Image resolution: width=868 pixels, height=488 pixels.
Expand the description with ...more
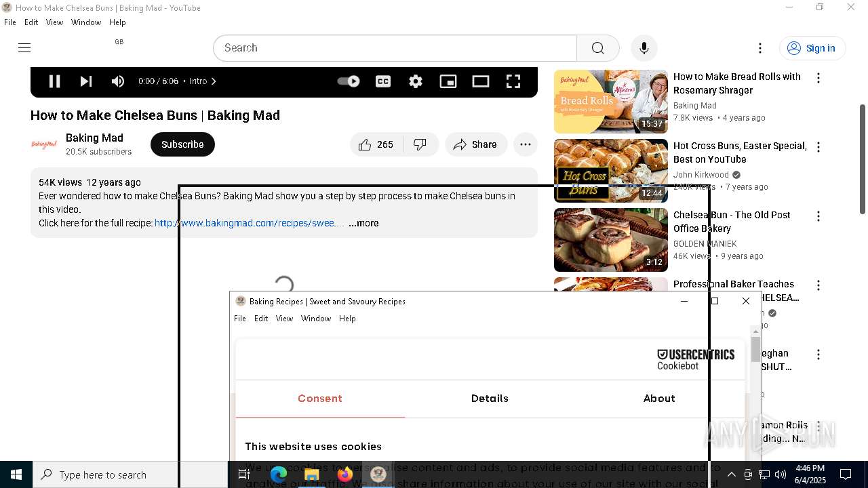(x=363, y=223)
